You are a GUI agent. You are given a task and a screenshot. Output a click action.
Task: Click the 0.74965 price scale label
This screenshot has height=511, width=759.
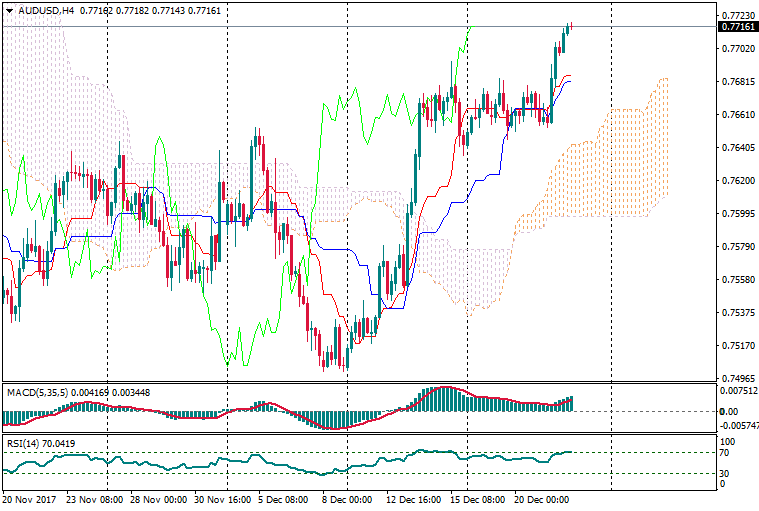737,379
